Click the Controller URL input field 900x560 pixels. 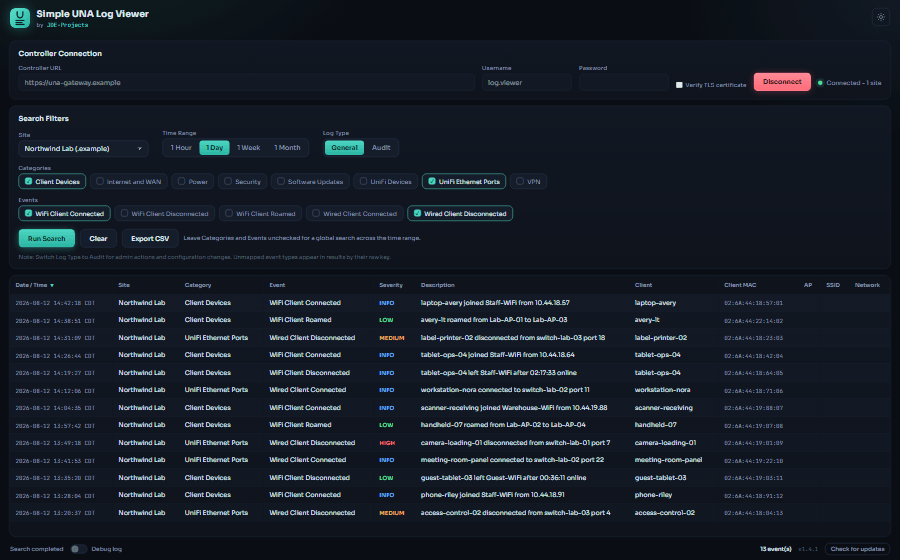coord(246,83)
